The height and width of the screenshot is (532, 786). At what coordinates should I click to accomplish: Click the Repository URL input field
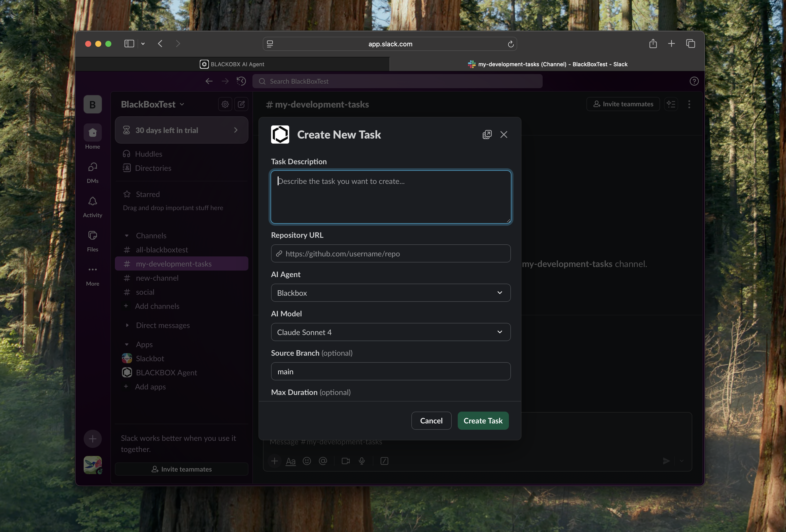pos(391,254)
